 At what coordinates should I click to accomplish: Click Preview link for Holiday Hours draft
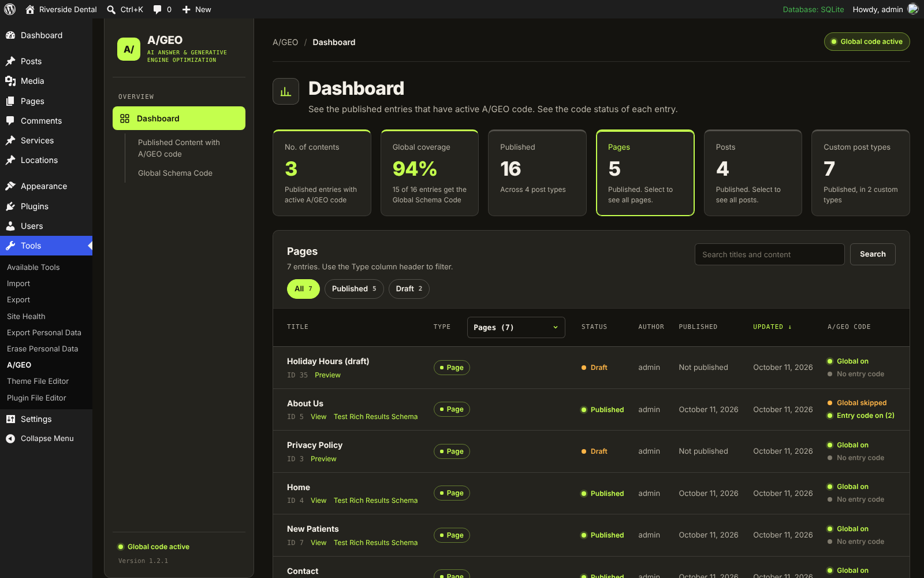pos(327,375)
